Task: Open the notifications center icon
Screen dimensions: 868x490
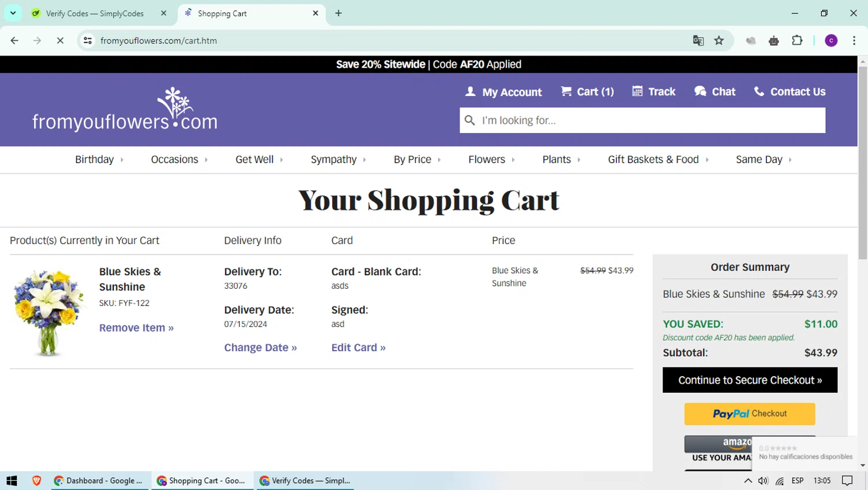Action: tap(847, 481)
